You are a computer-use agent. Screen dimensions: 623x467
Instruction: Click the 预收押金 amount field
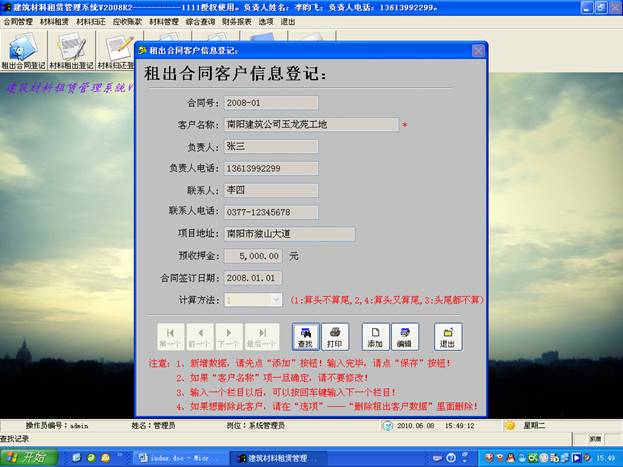tap(254, 255)
